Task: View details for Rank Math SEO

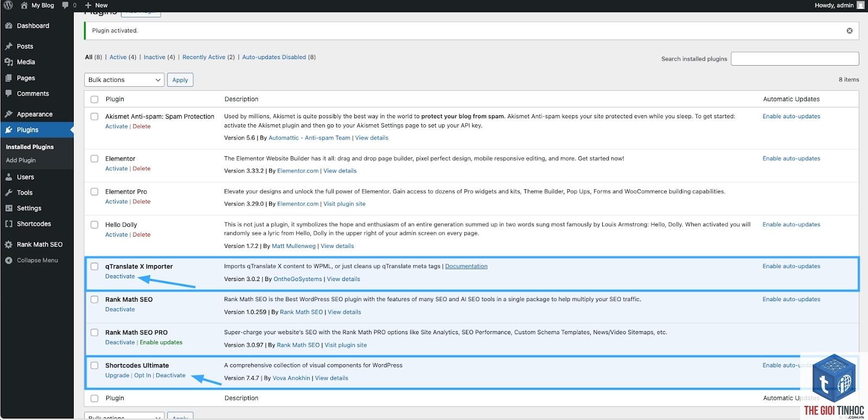Action: [344, 312]
